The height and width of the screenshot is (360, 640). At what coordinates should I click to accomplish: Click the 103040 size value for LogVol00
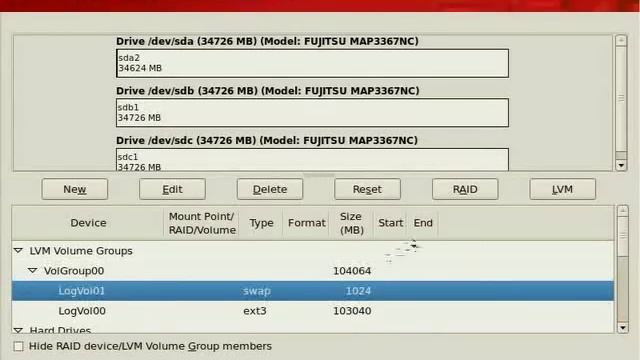coord(352,311)
